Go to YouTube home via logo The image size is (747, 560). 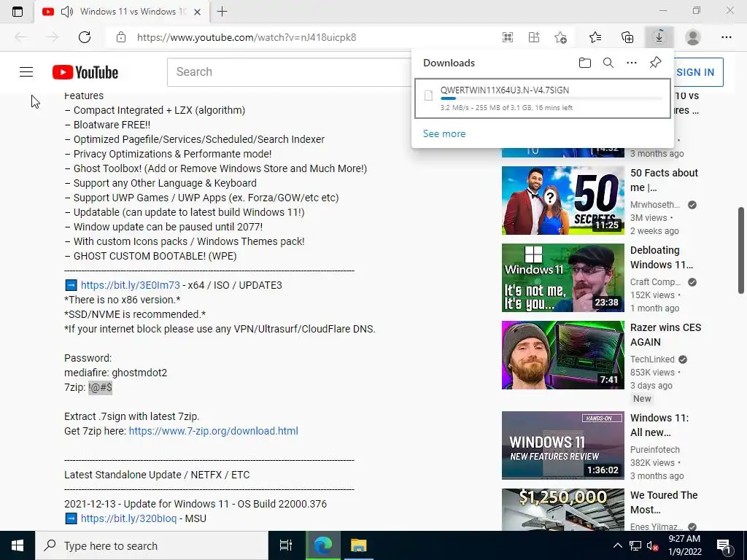[85, 72]
